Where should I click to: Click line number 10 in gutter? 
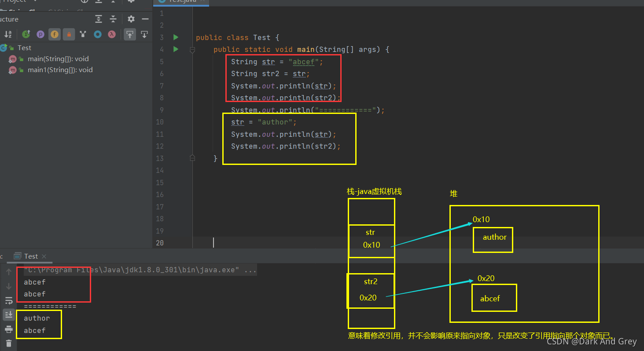click(x=160, y=122)
